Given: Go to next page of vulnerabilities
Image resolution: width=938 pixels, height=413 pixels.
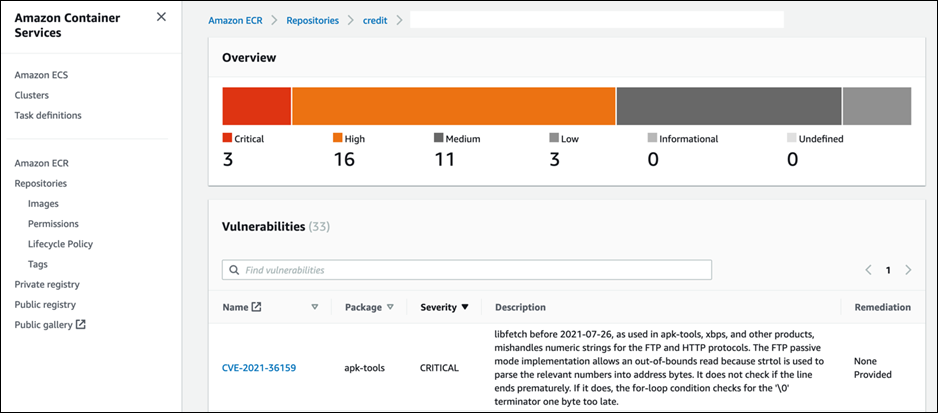Looking at the screenshot, I should [x=908, y=270].
